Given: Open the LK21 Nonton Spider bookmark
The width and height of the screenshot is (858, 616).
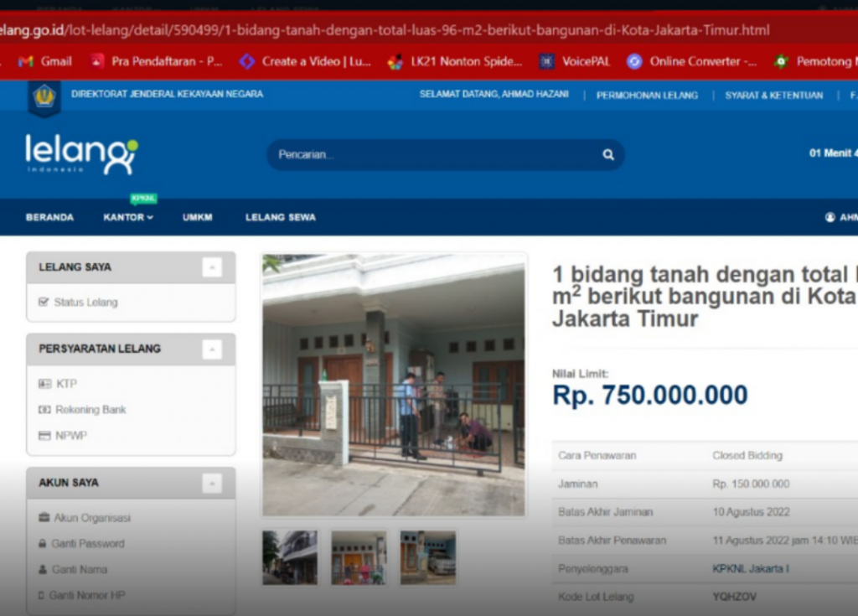Looking at the screenshot, I should [x=455, y=61].
